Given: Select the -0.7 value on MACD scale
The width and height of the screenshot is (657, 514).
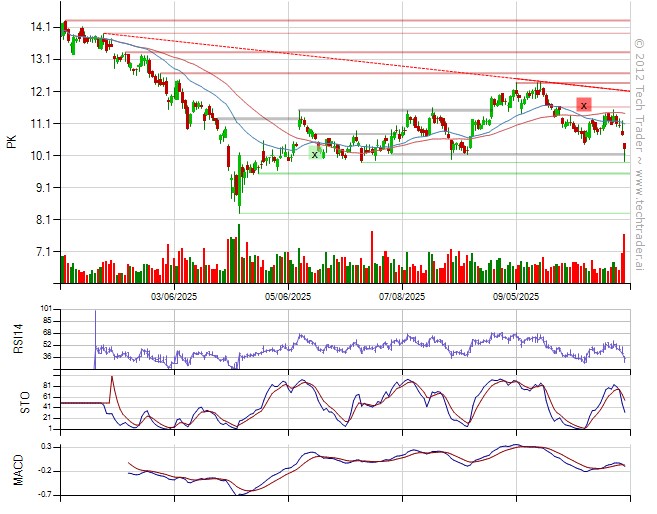Looking at the screenshot, I should point(45,494).
